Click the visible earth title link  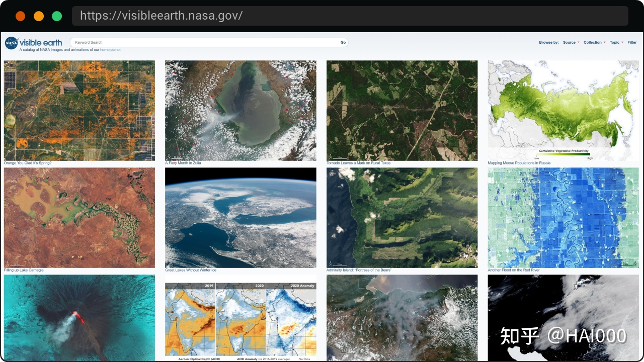tap(41, 42)
